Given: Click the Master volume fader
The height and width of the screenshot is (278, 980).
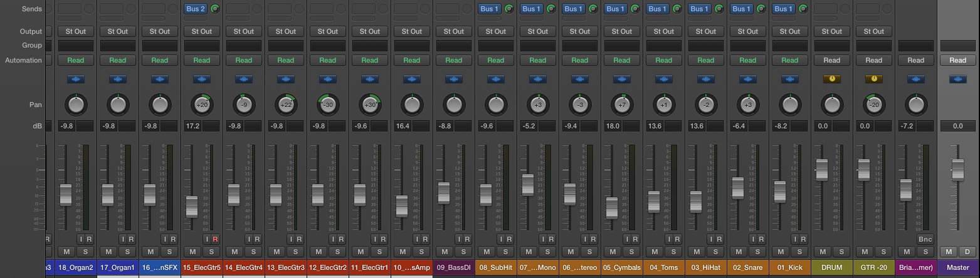Looking at the screenshot, I should point(957,170).
